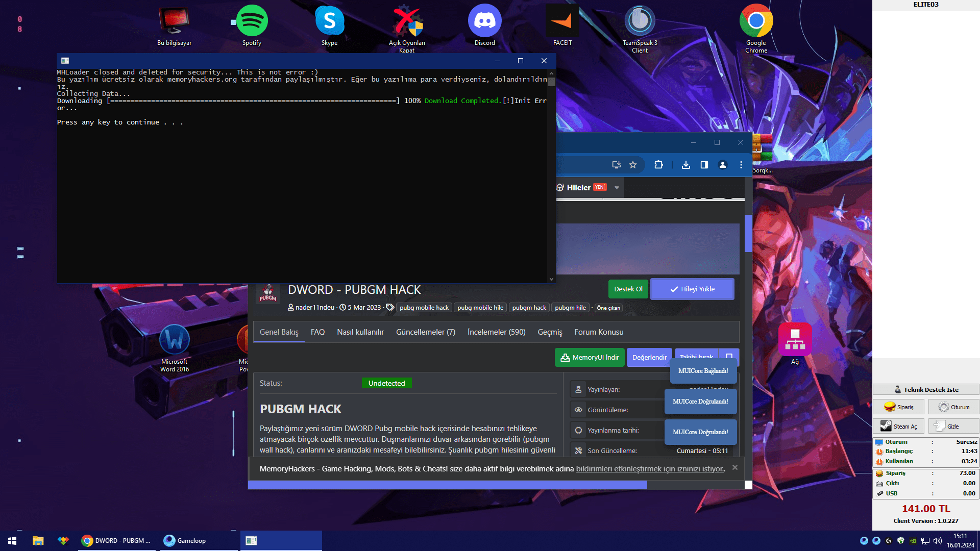
Task: Open Chrome's downloads icon
Action: tap(686, 165)
